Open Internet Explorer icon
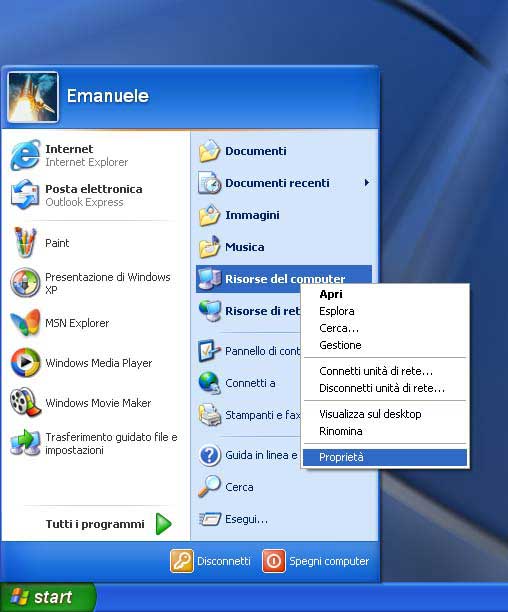Screen dimensions: 508x612 25,155
